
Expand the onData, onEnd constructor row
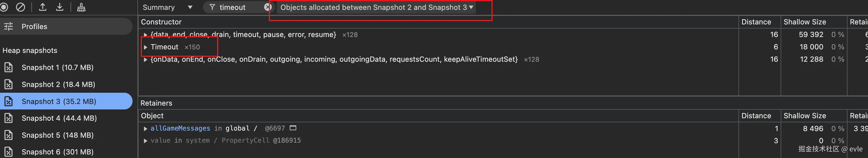[145, 60]
